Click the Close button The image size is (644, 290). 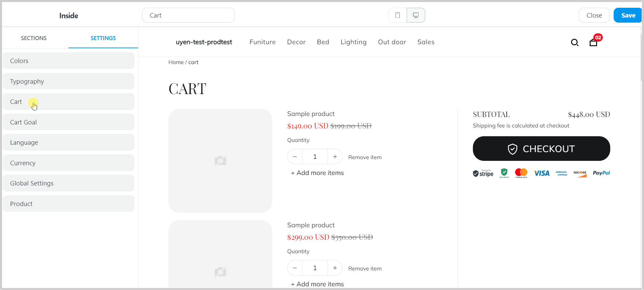click(594, 15)
